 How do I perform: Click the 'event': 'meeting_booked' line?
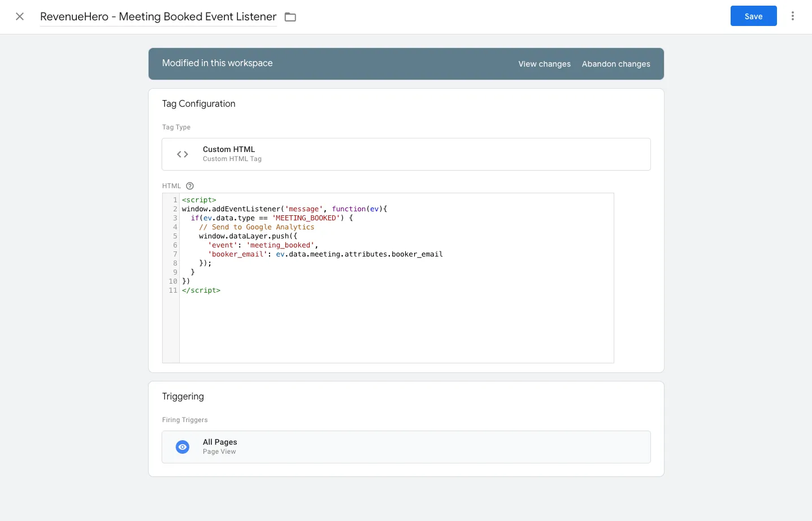[263, 245]
